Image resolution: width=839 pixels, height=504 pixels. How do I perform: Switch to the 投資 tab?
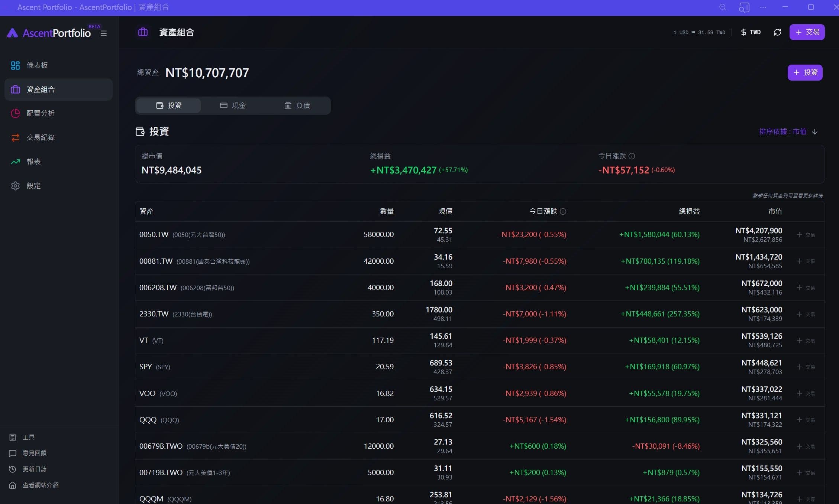pos(169,105)
